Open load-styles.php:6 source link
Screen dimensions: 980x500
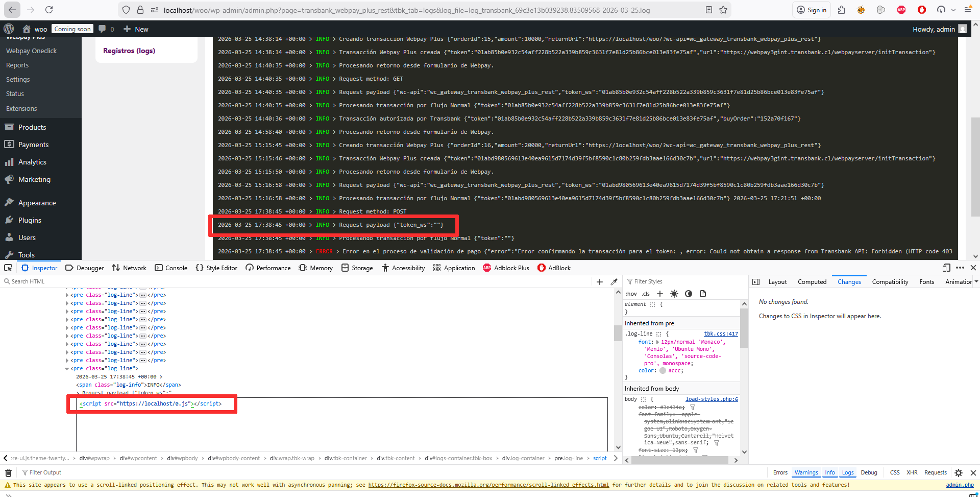(x=712, y=399)
